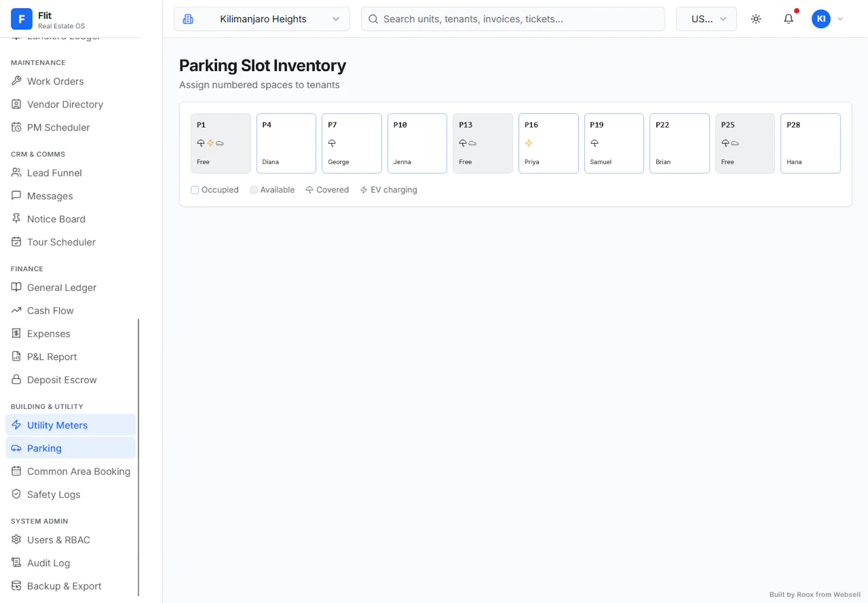Click the Notice Board pin icon

[16, 219]
